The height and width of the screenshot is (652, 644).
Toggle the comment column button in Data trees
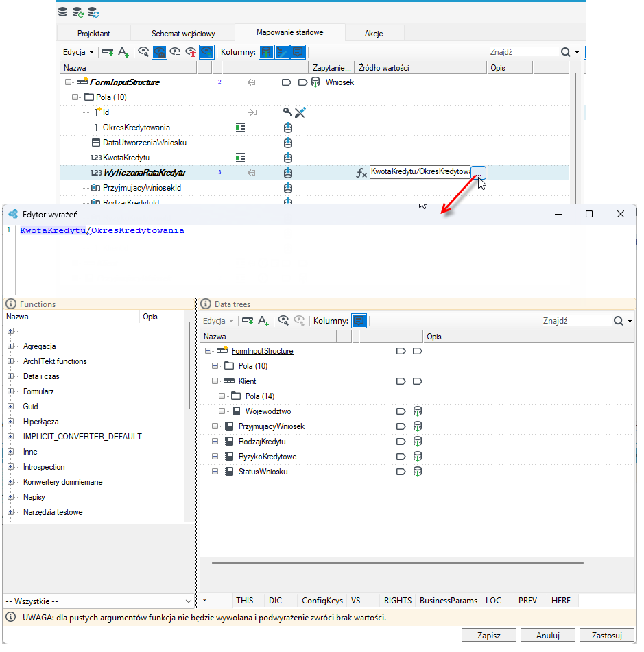click(x=359, y=321)
